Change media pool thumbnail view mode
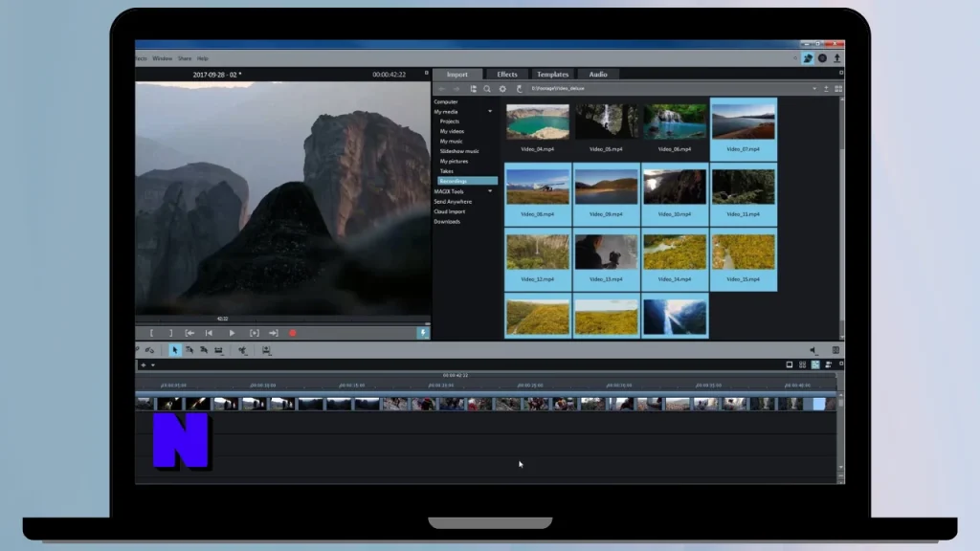 (838, 89)
